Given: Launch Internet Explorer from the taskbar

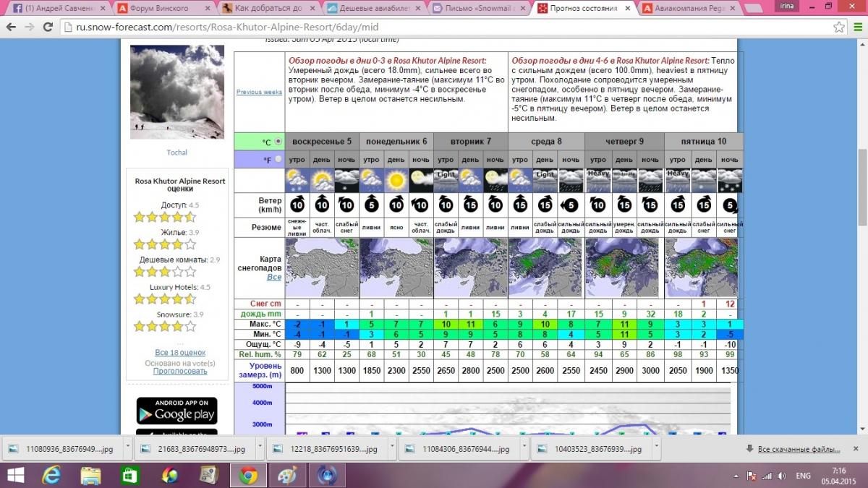Looking at the screenshot, I should pos(52,476).
